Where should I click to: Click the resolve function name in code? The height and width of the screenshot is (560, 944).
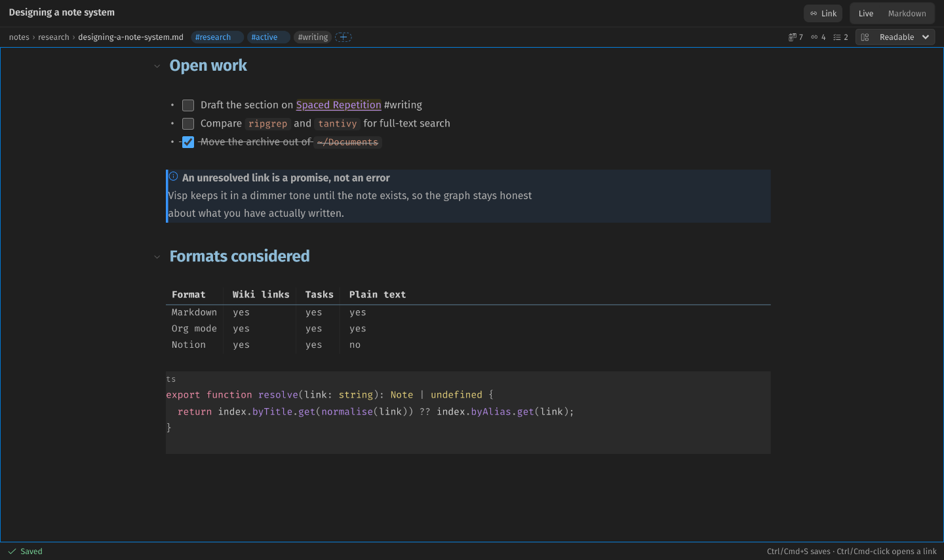pos(278,395)
